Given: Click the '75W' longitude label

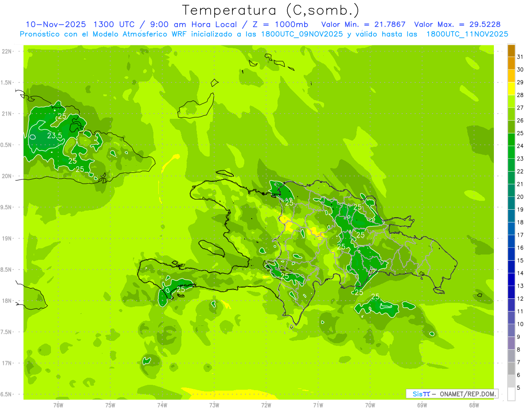Looking at the screenshot, I should [x=110, y=405].
